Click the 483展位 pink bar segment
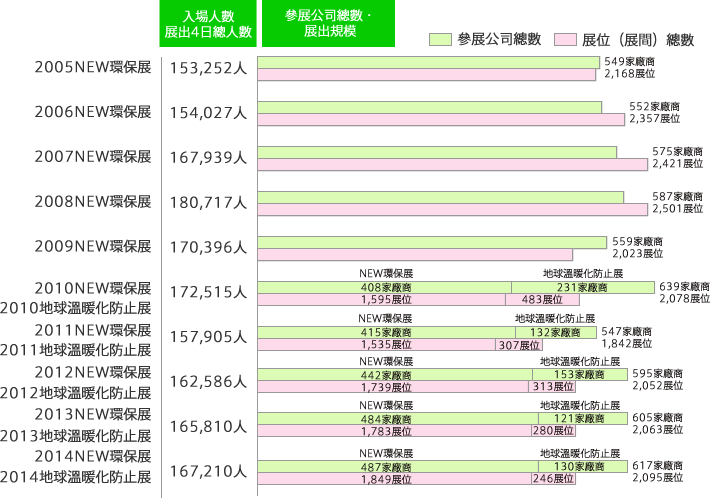The height and width of the screenshot is (498, 710). click(x=542, y=299)
